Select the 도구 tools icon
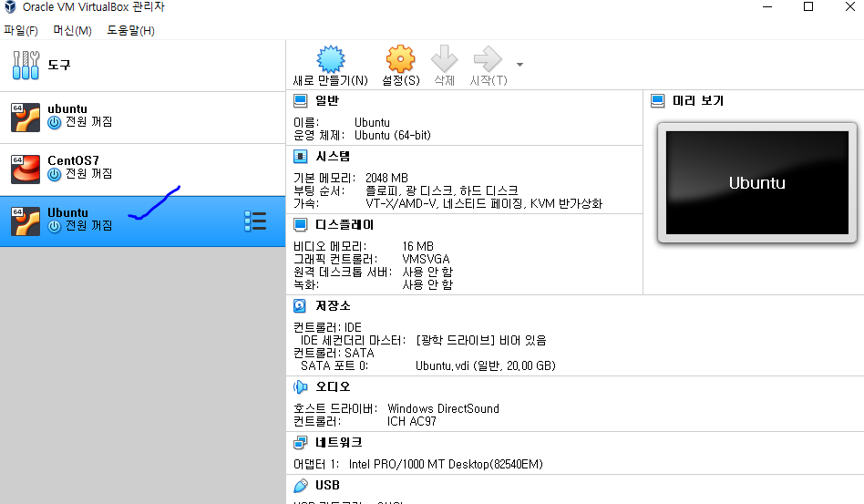Viewport: 864px width, 504px height. (x=26, y=65)
